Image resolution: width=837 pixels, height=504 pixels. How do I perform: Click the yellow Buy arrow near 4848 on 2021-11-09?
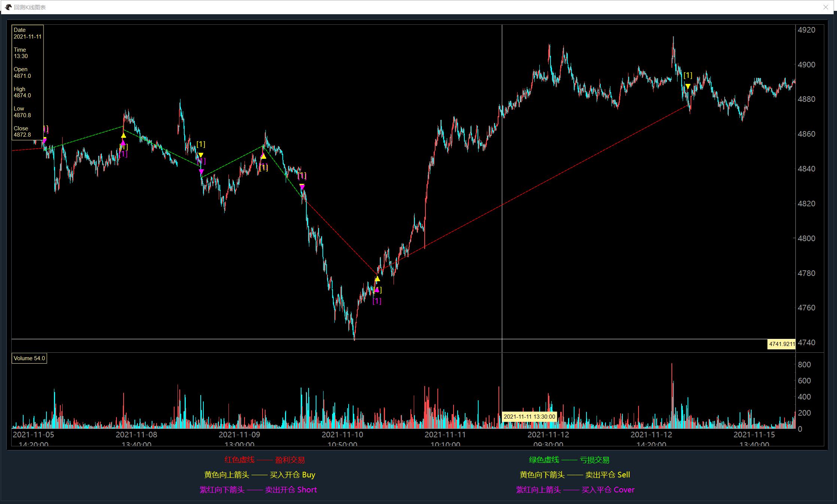click(263, 156)
